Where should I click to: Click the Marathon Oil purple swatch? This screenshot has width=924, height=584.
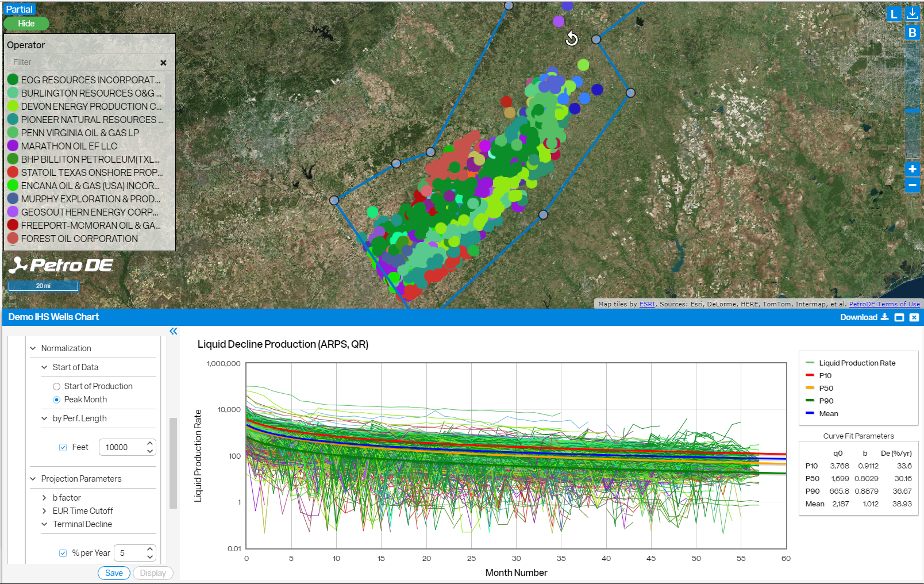(13, 146)
